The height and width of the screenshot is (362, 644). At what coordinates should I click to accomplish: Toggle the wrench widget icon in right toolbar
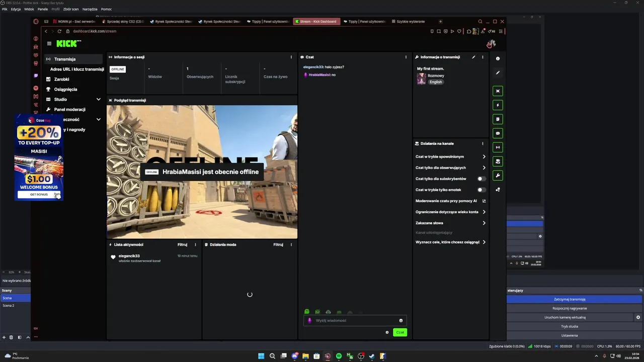point(498,175)
